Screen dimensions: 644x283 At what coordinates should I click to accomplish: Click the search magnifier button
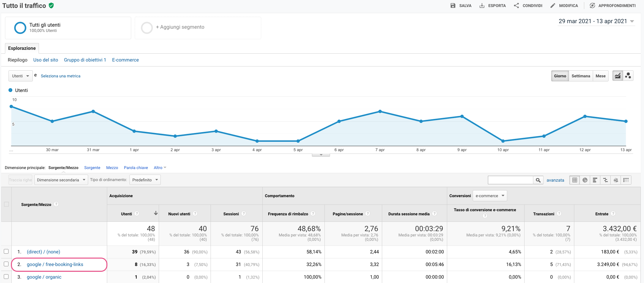[x=538, y=180]
